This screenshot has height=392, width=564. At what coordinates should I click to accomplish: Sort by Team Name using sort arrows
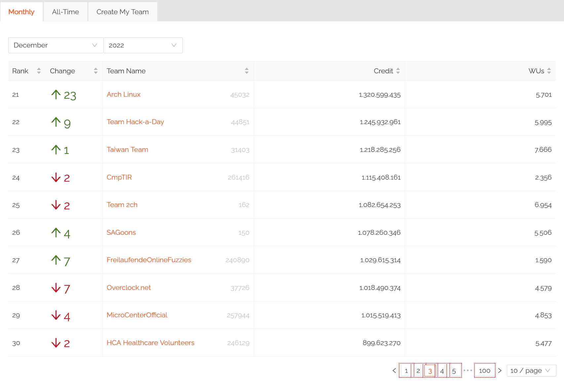[x=246, y=71]
